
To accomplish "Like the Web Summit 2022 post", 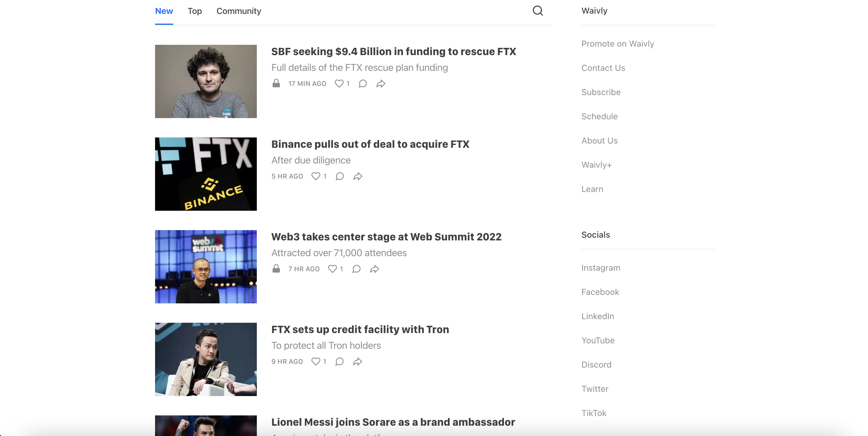I will pyautogui.click(x=332, y=269).
